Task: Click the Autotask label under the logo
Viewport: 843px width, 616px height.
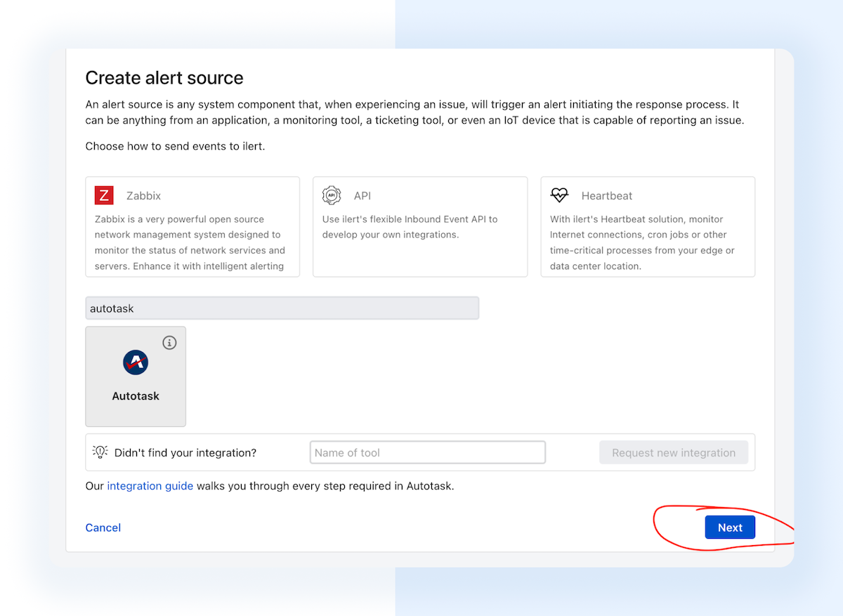Action: 135,395
